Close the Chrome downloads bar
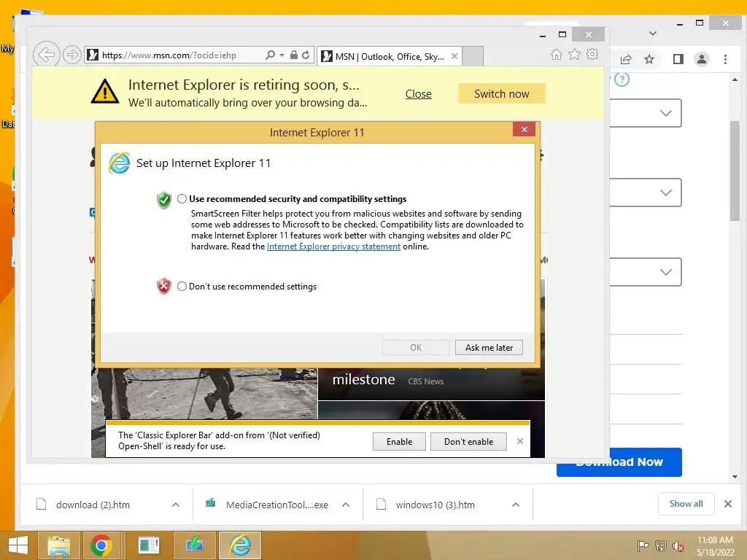Image resolution: width=747 pixels, height=560 pixels. [x=727, y=504]
